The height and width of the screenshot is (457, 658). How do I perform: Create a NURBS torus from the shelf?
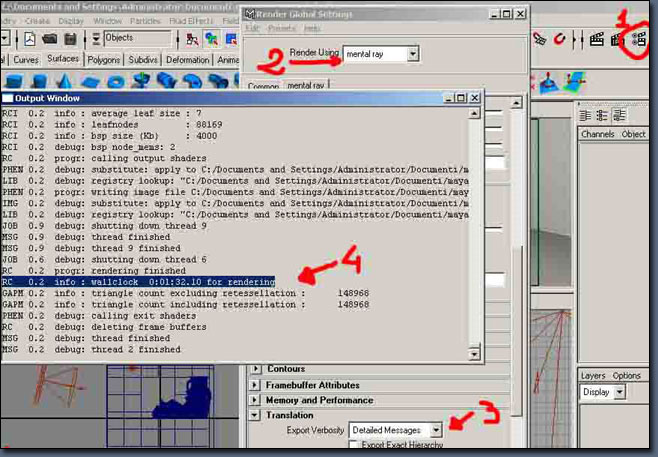[116, 81]
